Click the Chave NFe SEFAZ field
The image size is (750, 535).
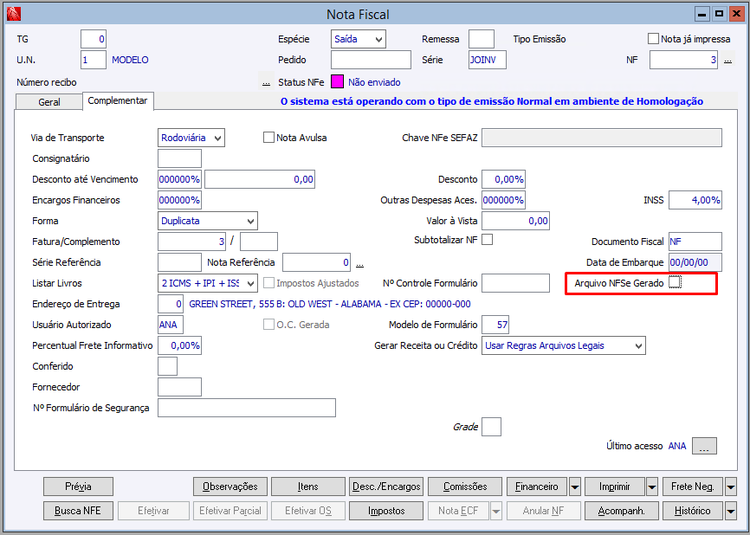[x=602, y=138]
